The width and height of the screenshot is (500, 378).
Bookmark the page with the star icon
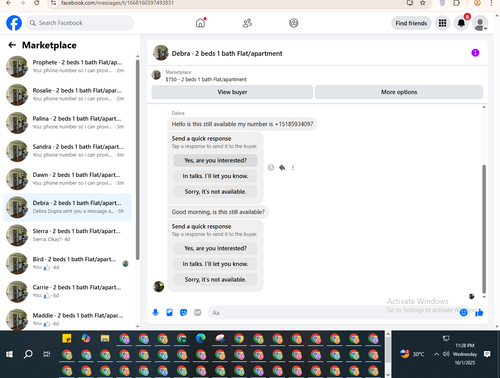coord(423,3)
